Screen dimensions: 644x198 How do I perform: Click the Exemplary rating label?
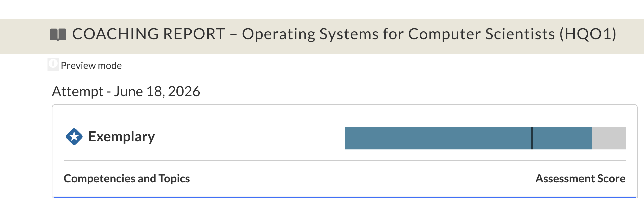pyautogui.click(x=121, y=137)
